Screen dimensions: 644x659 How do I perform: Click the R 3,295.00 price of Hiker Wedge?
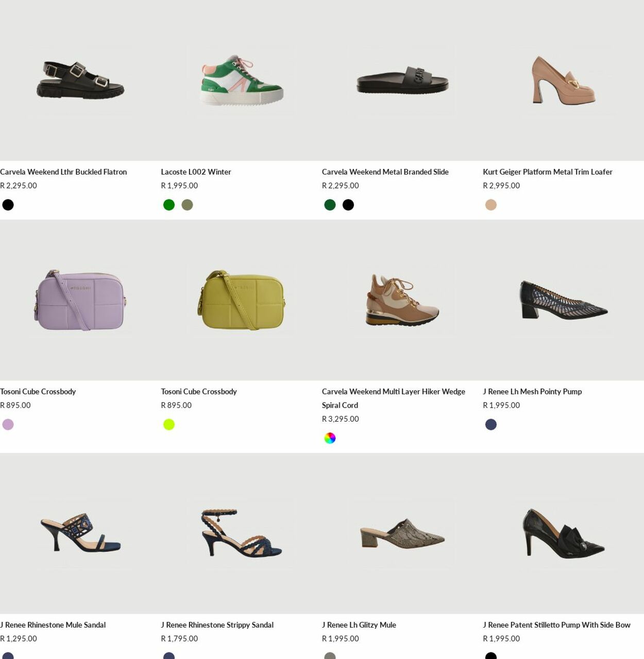(341, 419)
